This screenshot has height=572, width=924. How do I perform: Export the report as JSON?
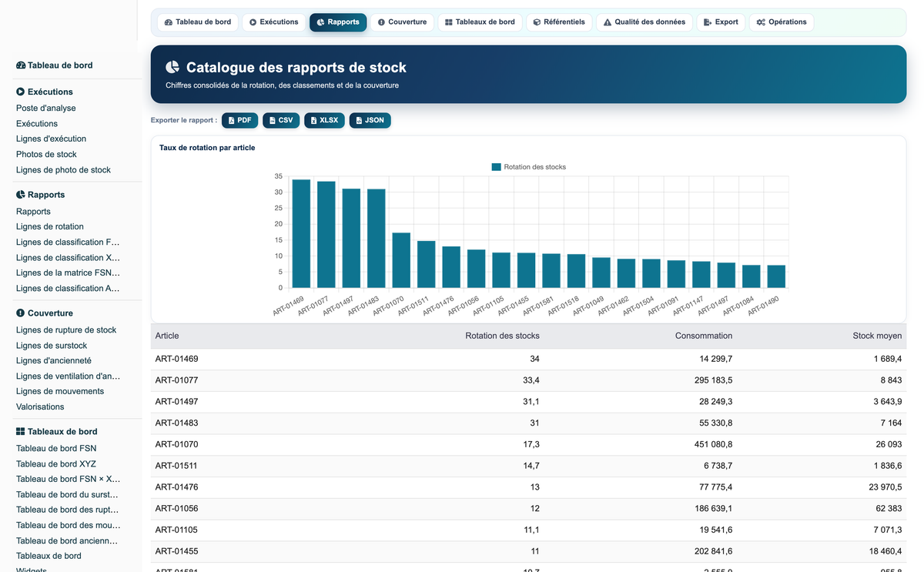coord(370,120)
